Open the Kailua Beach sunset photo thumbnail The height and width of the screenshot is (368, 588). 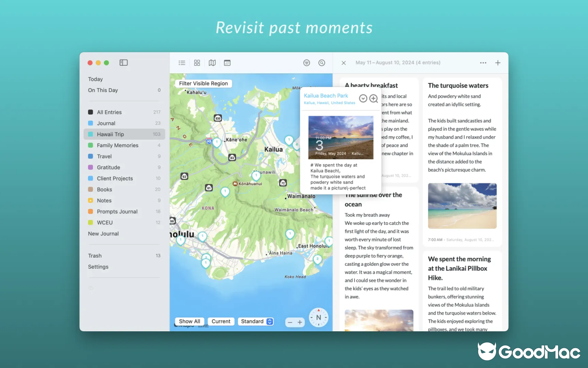(x=340, y=138)
